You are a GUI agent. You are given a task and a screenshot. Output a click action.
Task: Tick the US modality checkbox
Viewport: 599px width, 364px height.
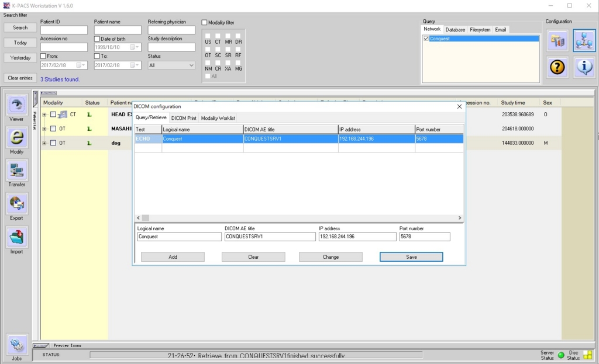coord(208,36)
